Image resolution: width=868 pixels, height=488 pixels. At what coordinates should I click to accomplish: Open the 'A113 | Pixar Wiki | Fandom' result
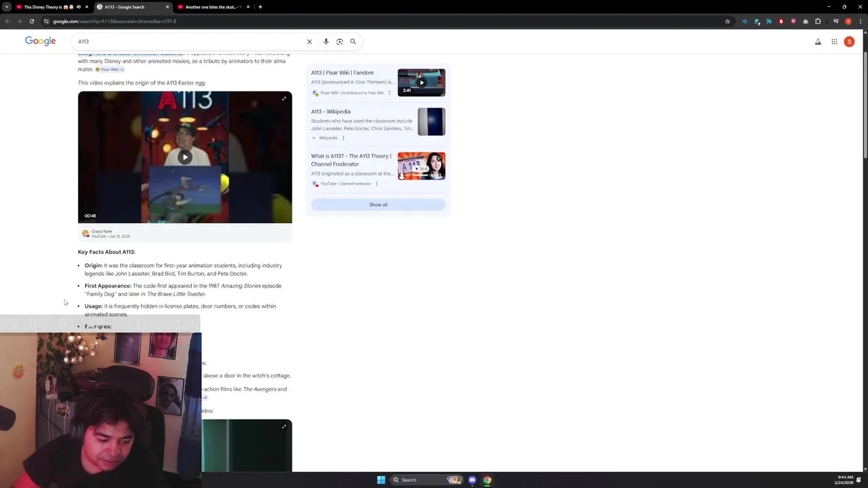click(342, 73)
